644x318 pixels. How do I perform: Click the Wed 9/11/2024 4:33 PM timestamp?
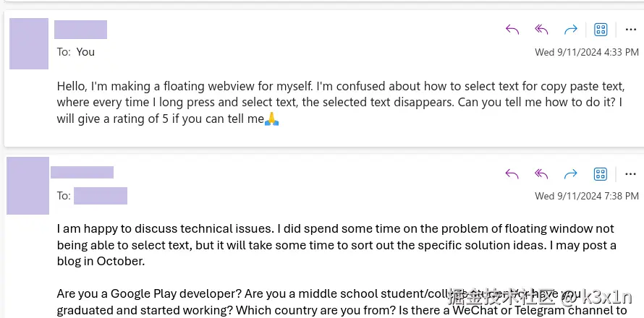(x=586, y=52)
